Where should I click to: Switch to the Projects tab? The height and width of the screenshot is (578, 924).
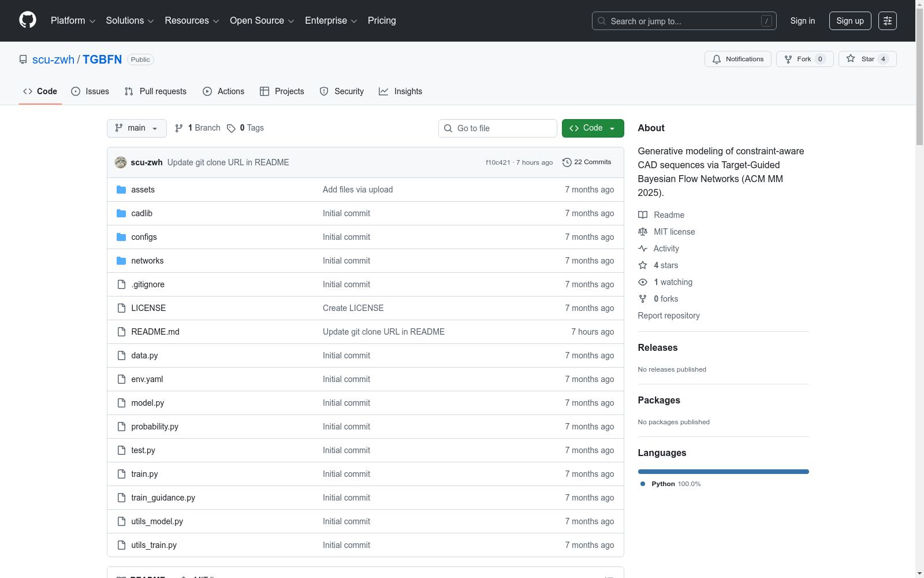tap(282, 91)
